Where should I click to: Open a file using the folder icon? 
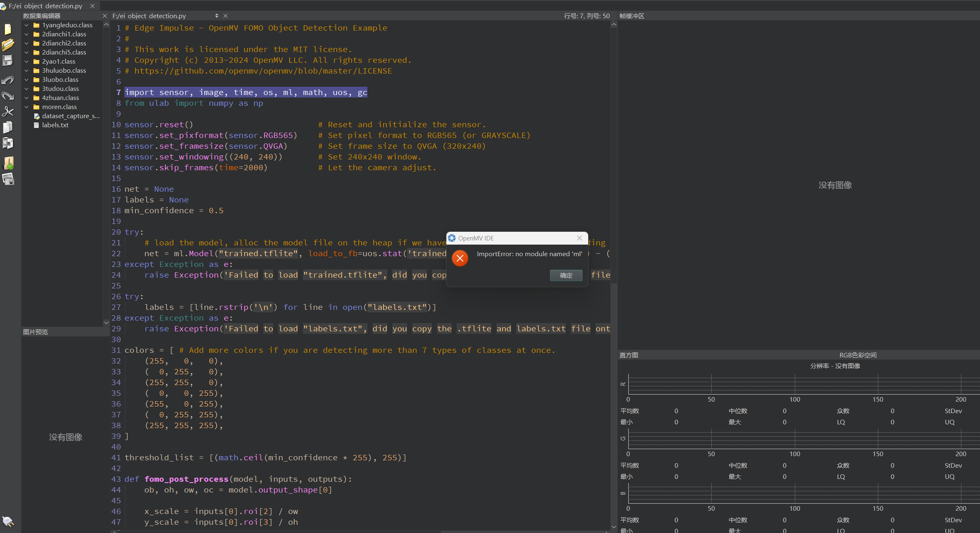[x=8, y=45]
